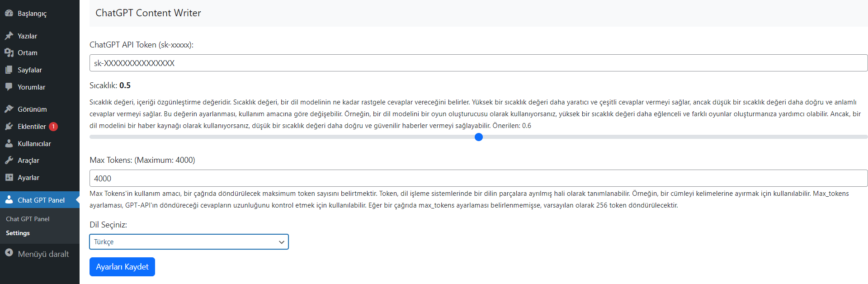Image resolution: width=868 pixels, height=284 pixels.
Task: Click the Max Tokens (Maximum: 4000) label
Action: pyautogui.click(x=142, y=160)
